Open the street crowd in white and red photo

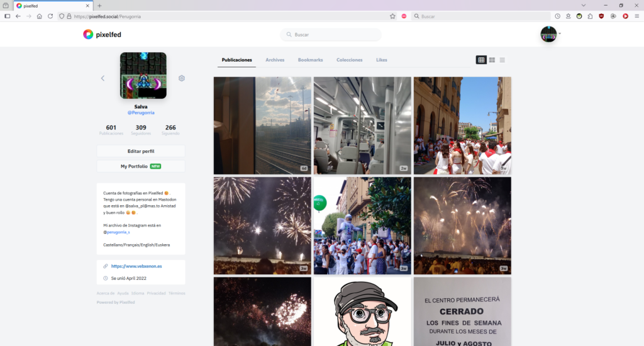(462, 125)
